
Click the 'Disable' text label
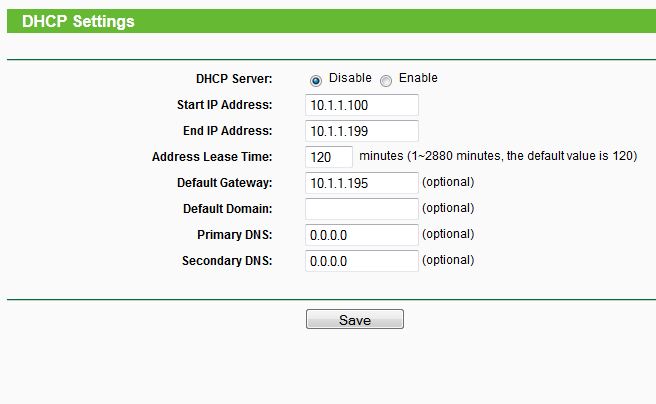pos(350,78)
